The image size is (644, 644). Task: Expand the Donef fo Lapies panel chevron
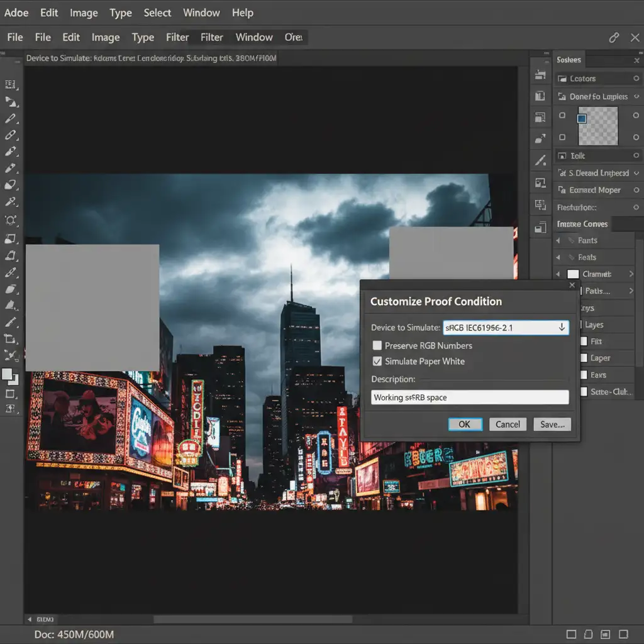click(636, 97)
